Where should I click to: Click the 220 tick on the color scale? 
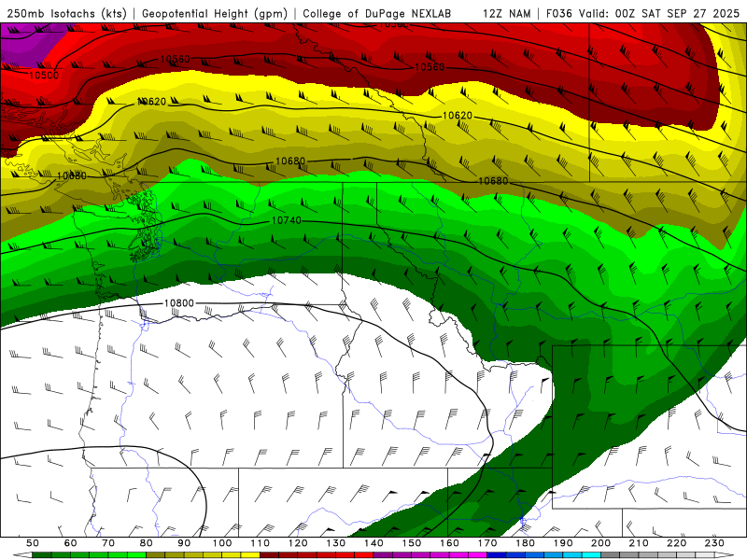click(x=677, y=543)
